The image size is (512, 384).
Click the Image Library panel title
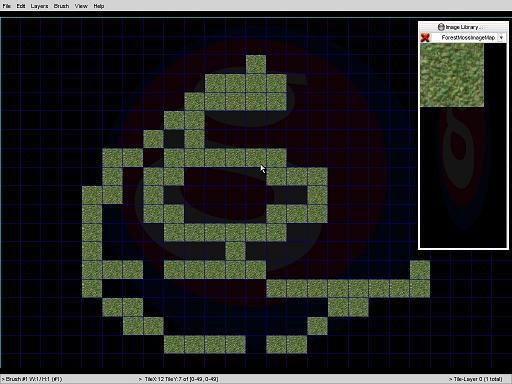pos(463,27)
